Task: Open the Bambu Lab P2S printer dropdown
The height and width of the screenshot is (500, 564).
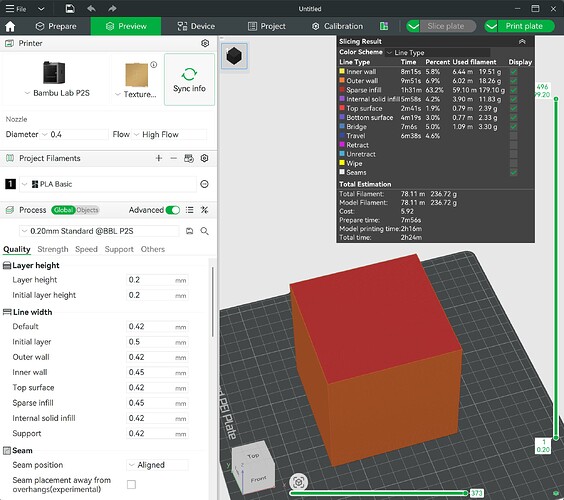Action: [x=27, y=93]
